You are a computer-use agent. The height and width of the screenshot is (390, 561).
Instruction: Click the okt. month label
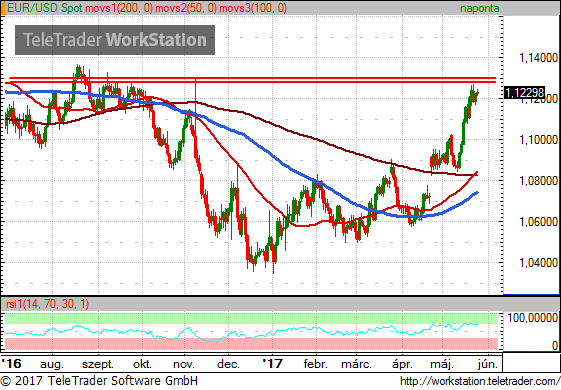[x=142, y=364]
